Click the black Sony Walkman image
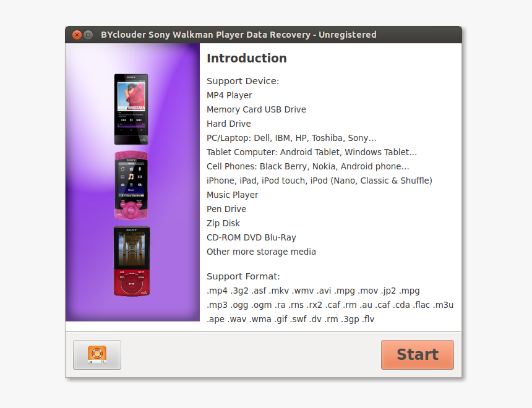The width and height of the screenshot is (532, 408). (131, 109)
